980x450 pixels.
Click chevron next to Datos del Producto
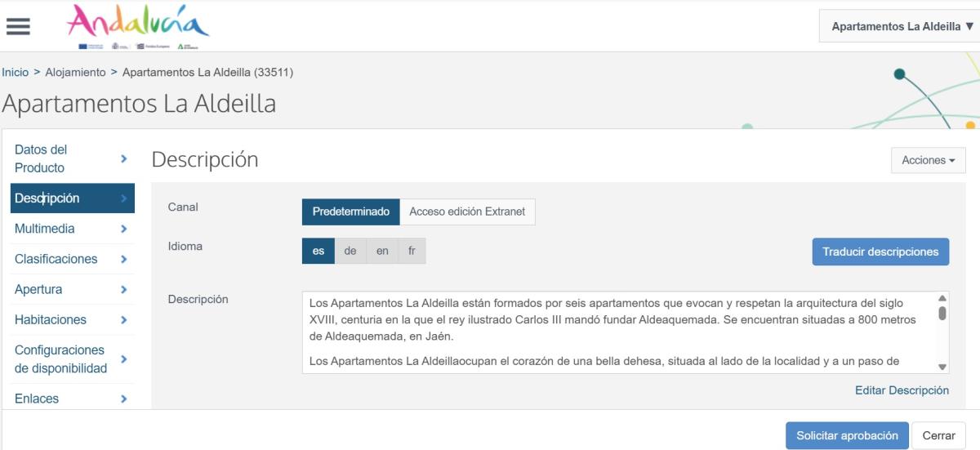pyautogui.click(x=123, y=158)
